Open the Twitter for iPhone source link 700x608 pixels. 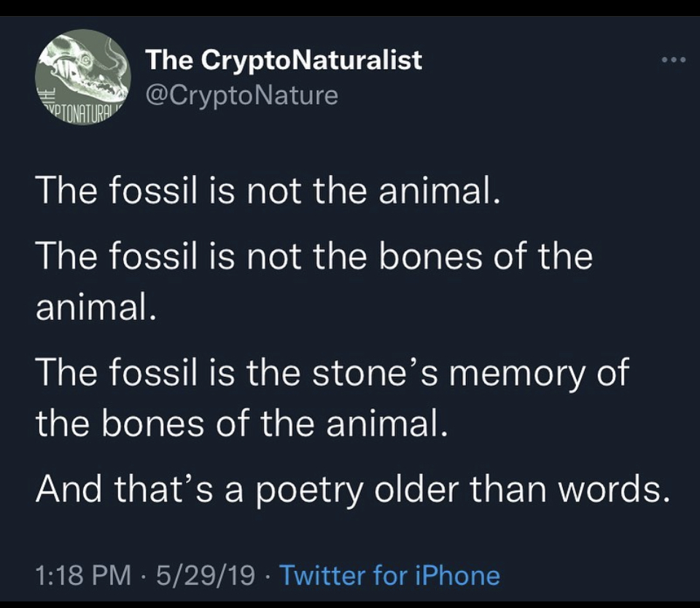tap(390, 575)
